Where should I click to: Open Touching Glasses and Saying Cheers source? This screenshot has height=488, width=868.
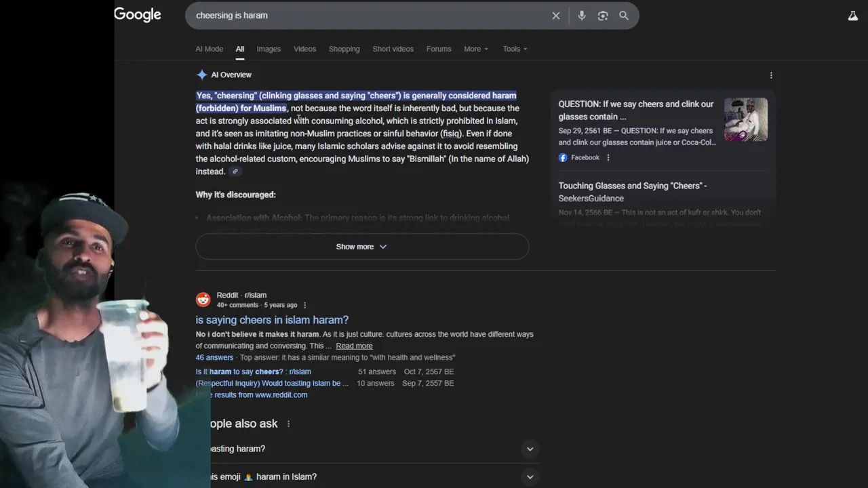tap(633, 192)
